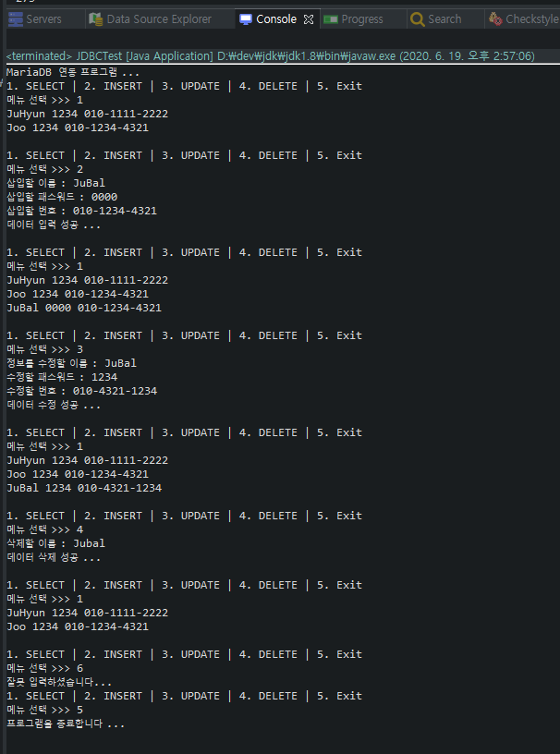Image resolution: width=560 pixels, height=754 pixels.
Task: Open the Data Source Explorer tab
Action: [x=159, y=19]
